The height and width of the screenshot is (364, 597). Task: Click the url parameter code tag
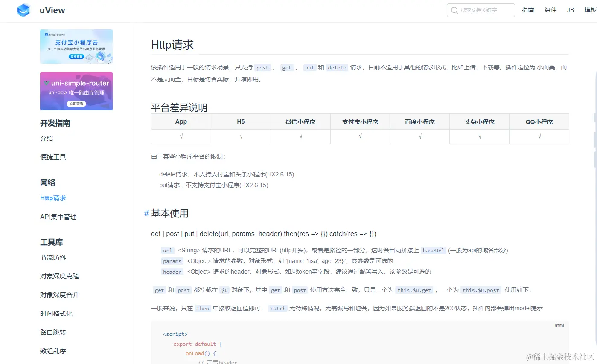168,251
